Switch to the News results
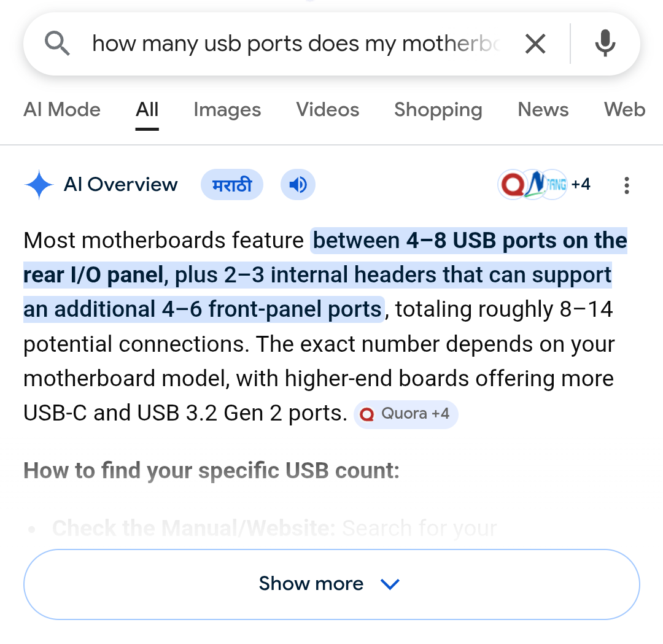The image size is (663, 644). tap(543, 111)
